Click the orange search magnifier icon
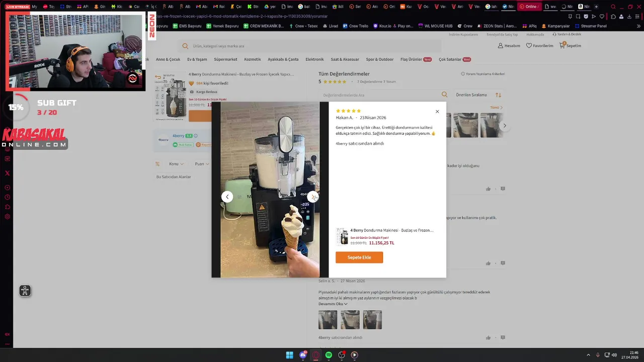The image size is (644, 362). 185,46
